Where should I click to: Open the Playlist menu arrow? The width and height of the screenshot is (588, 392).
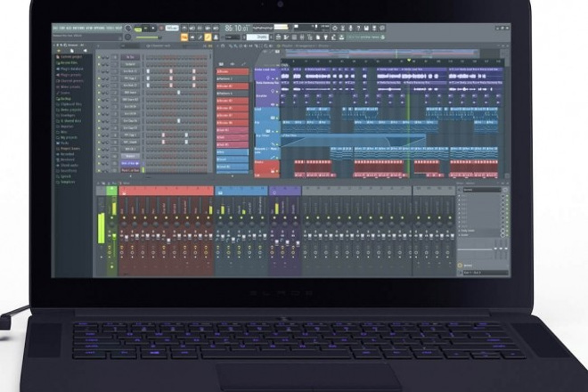tap(217, 45)
